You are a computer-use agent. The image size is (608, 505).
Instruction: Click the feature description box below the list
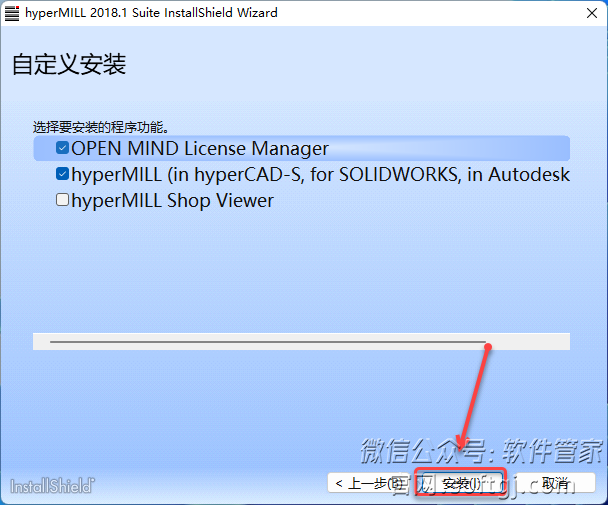point(301,341)
